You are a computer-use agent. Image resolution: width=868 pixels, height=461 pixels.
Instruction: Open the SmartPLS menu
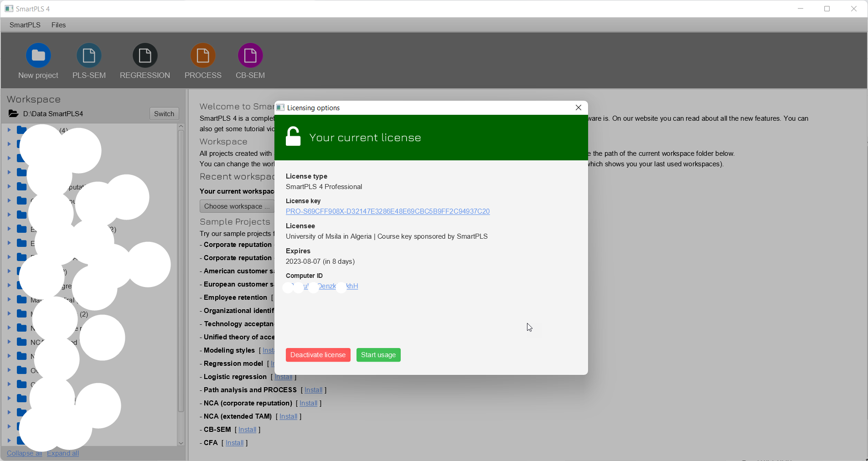(x=25, y=25)
